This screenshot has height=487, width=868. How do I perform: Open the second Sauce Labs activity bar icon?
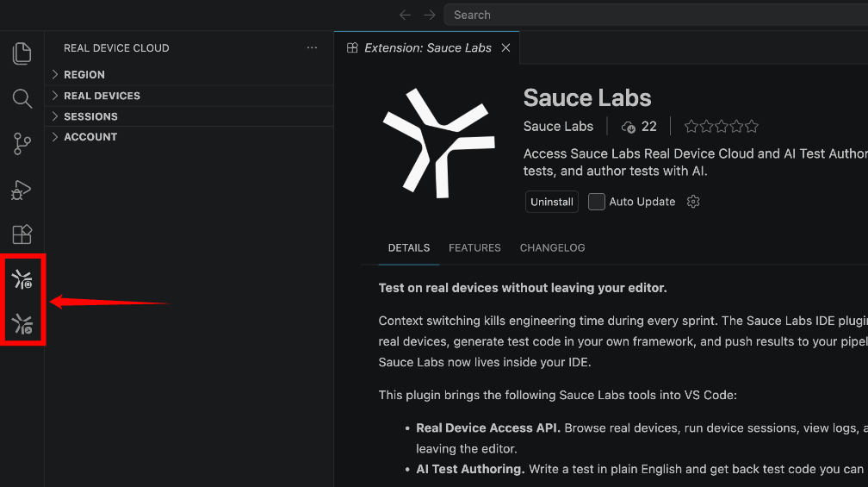click(22, 323)
